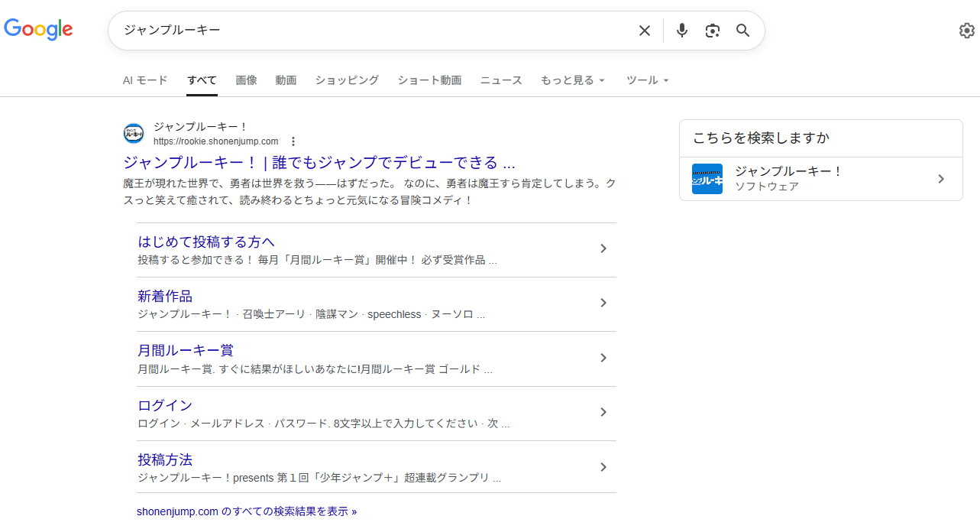
Task: Click the blue ジャンプルーキー software thumbnail
Action: [x=707, y=179]
